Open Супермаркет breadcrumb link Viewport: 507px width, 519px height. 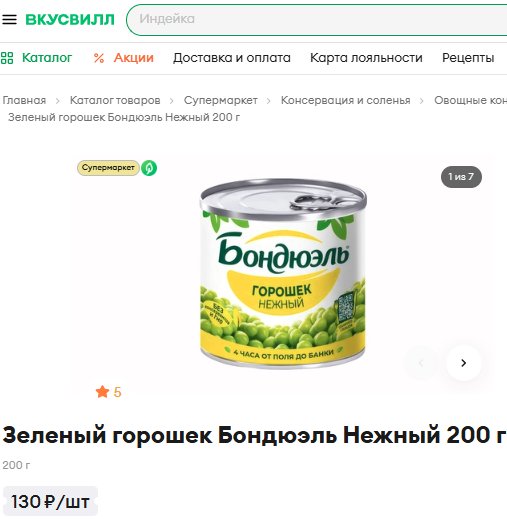221,100
